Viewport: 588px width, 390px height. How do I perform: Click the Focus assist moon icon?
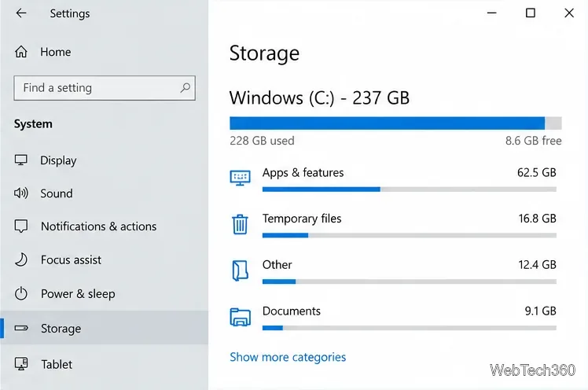tap(21, 259)
